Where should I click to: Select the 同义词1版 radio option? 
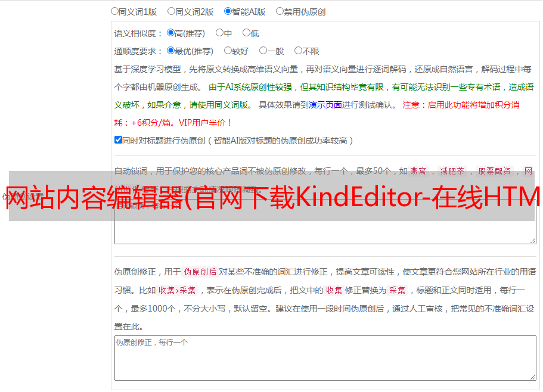tap(114, 11)
